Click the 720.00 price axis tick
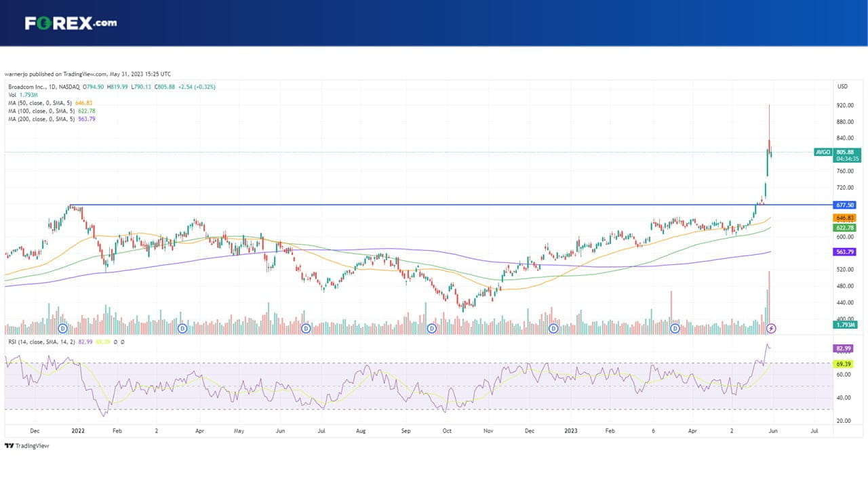This screenshot has height=488, width=868. click(x=845, y=188)
